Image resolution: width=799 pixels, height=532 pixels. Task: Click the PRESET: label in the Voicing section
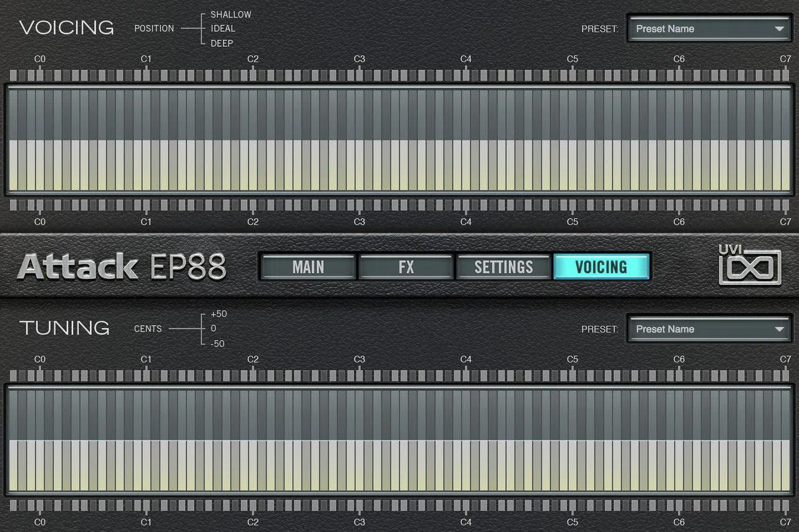[x=600, y=29]
